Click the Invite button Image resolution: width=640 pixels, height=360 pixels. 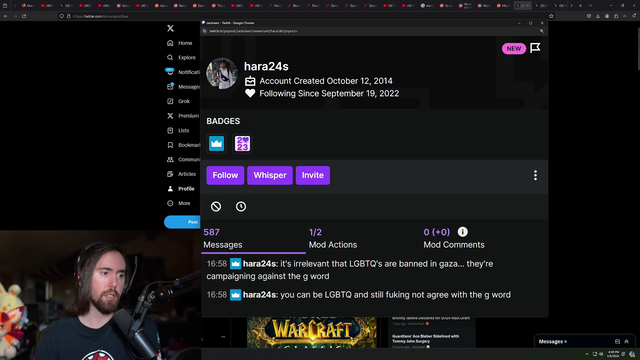pyautogui.click(x=313, y=175)
